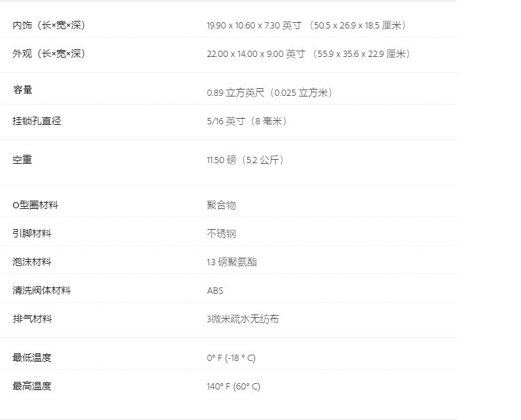Image resolution: width=521 pixels, height=420 pixels.
Task: Select the 不锈钢 value text
Action: (x=222, y=234)
